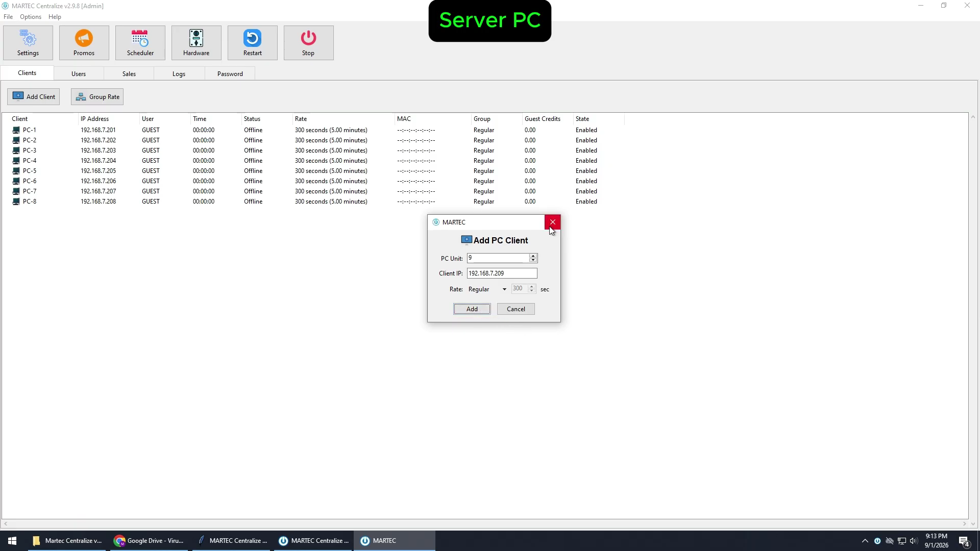Switch to Google Drive Chrome taskbar item
Image resolution: width=980 pixels, height=551 pixels.
pyautogui.click(x=149, y=541)
